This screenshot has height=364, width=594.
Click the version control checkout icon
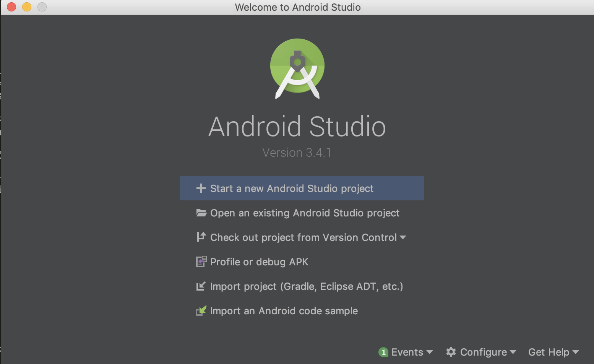(x=201, y=237)
